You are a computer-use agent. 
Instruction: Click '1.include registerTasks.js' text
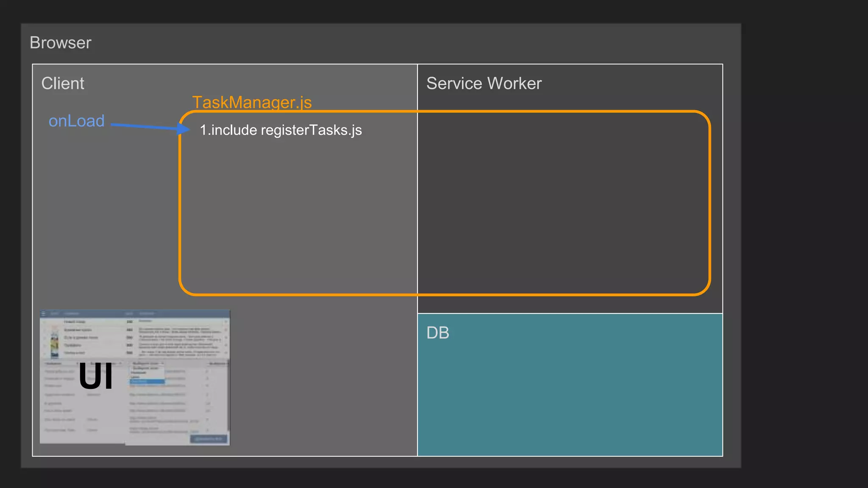[281, 130]
